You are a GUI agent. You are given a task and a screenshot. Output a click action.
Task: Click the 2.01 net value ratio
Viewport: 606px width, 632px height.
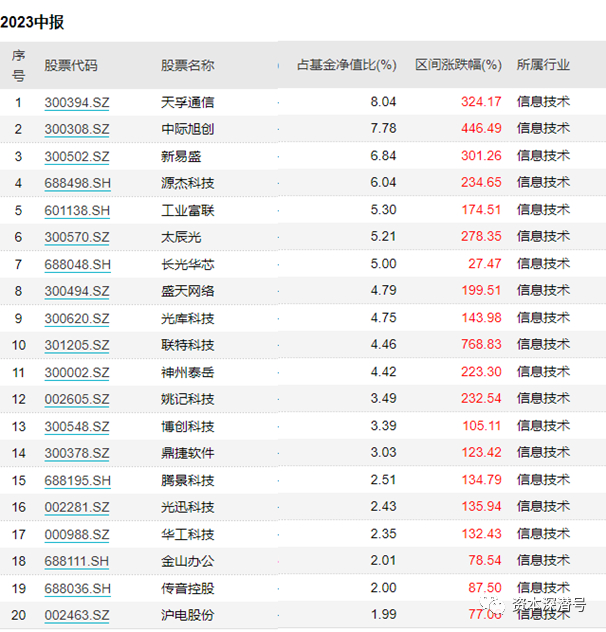[383, 560]
